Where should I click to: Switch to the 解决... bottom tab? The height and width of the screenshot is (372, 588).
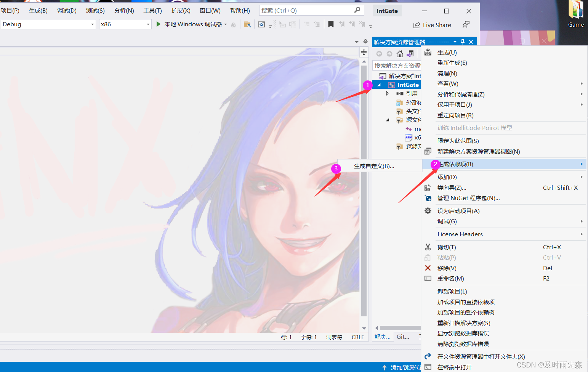tap(382, 337)
